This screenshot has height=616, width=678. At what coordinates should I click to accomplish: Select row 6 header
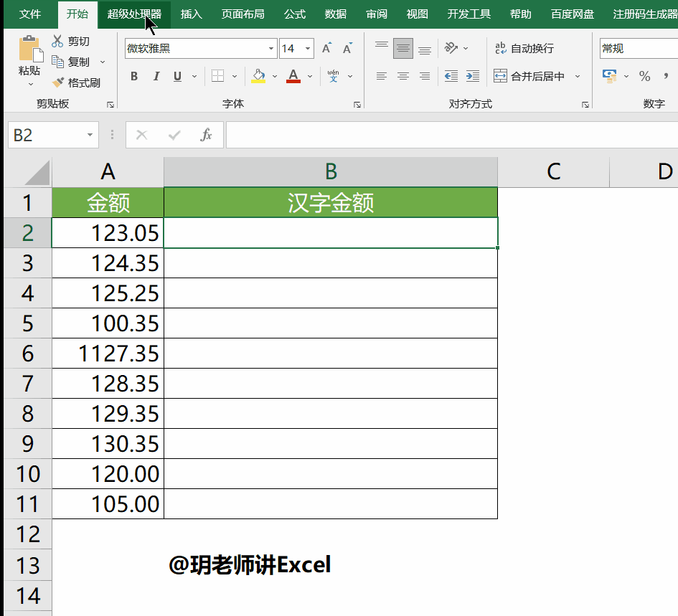click(28, 353)
